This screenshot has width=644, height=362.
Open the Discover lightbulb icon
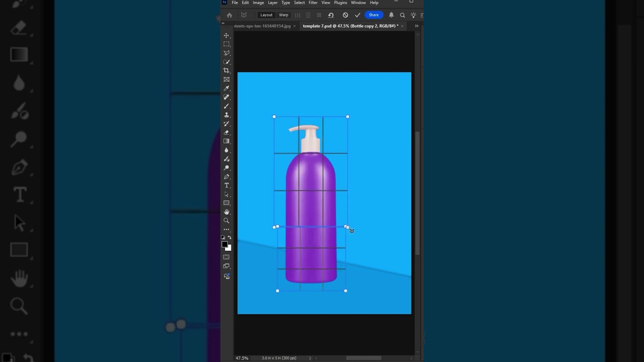[413, 15]
